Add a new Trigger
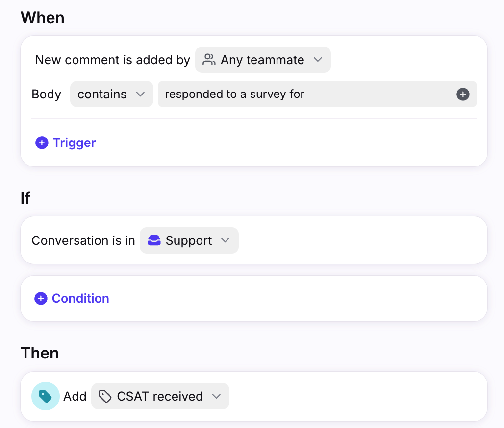 [x=66, y=143]
